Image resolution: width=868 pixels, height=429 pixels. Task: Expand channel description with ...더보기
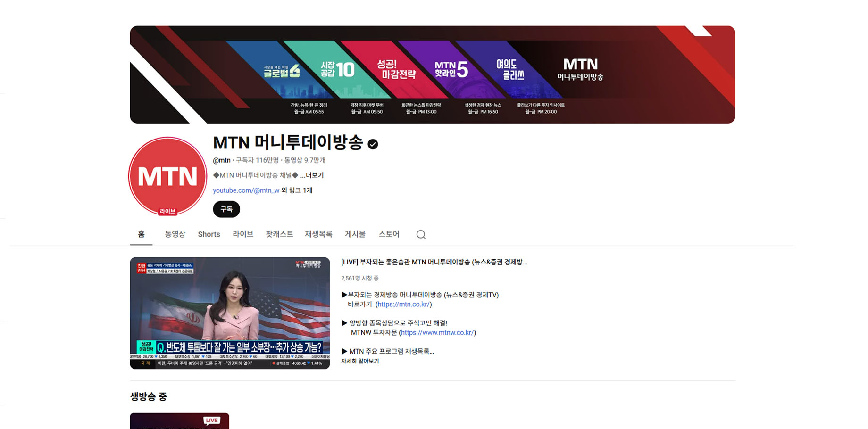(x=312, y=175)
